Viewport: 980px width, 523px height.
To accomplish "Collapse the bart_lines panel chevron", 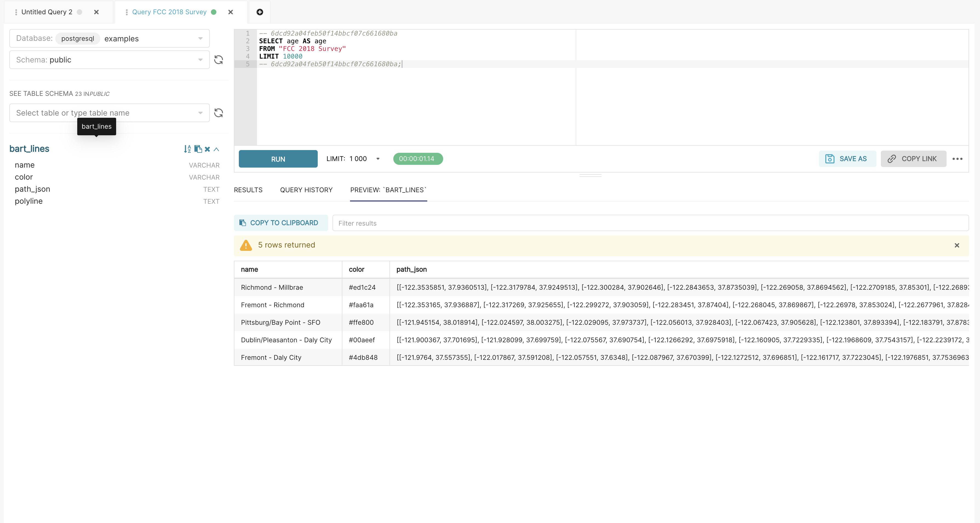I will click(x=216, y=149).
